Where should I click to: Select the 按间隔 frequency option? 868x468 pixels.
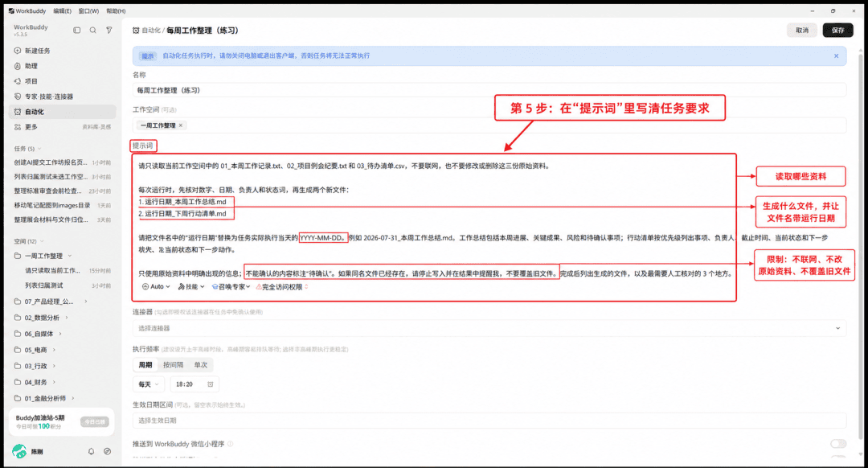coord(173,365)
